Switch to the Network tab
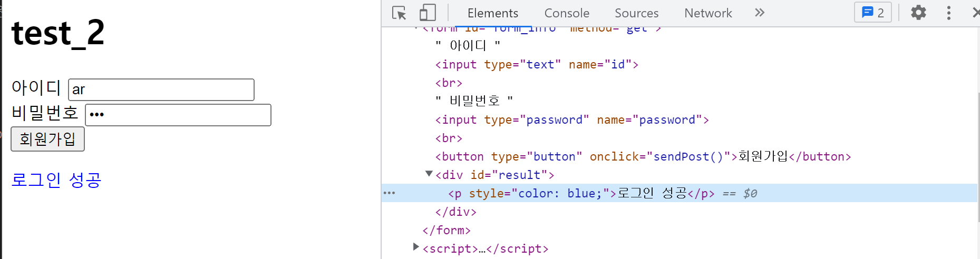The image size is (980, 259). tap(708, 13)
